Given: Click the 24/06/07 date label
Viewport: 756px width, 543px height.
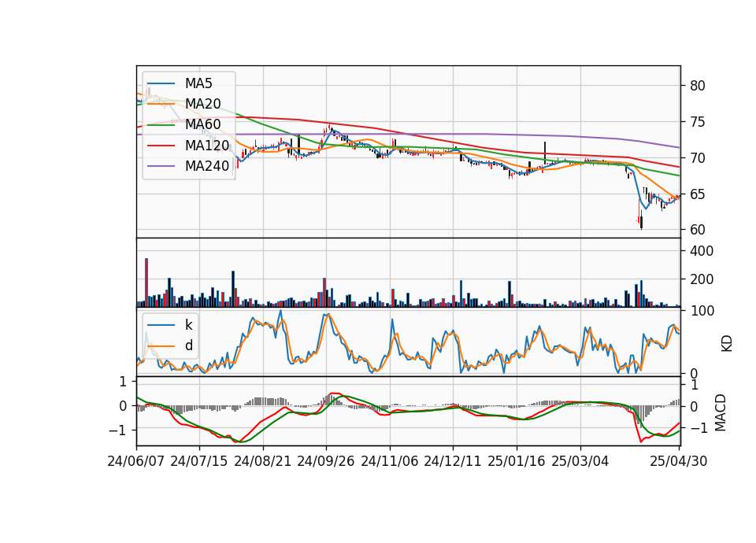Looking at the screenshot, I should pyautogui.click(x=136, y=461).
